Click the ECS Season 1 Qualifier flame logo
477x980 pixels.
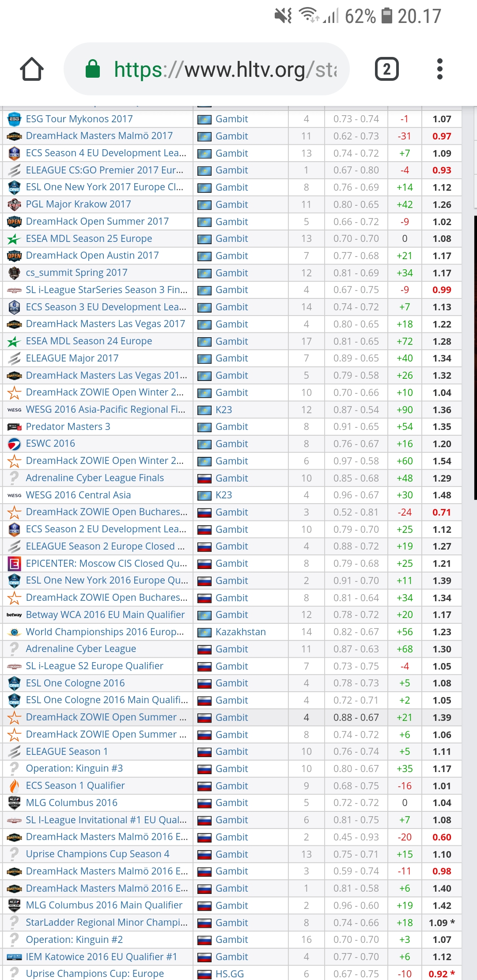pos(14,786)
